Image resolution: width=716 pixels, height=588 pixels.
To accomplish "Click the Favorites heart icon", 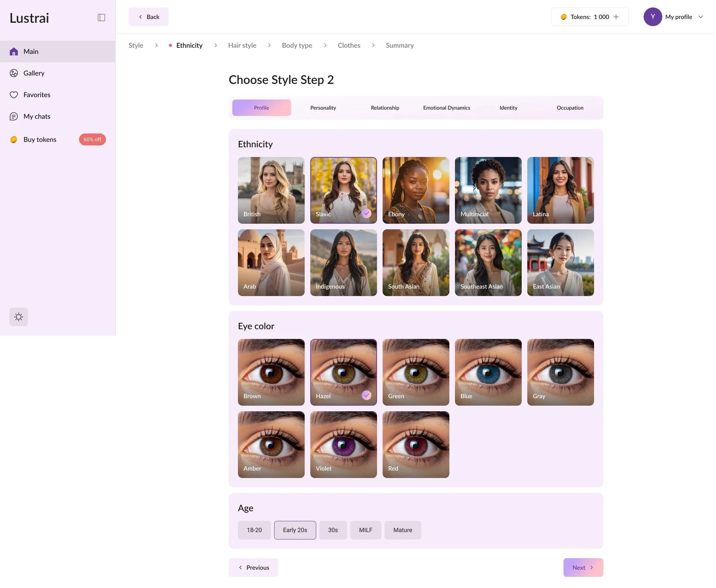I will (14, 95).
